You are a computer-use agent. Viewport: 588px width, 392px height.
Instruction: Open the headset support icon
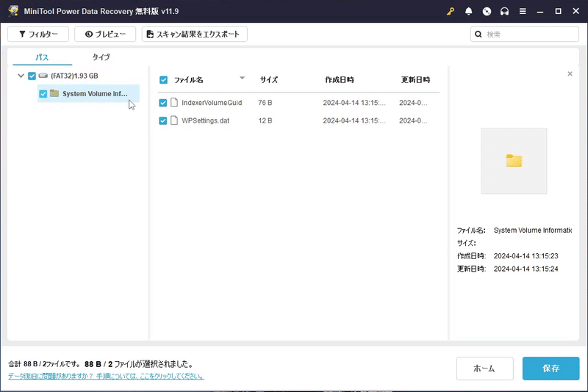tap(504, 11)
